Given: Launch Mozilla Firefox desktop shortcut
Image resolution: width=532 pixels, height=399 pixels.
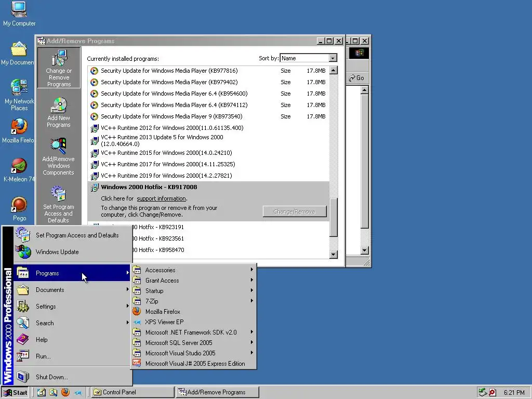Looking at the screenshot, I should (18, 130).
